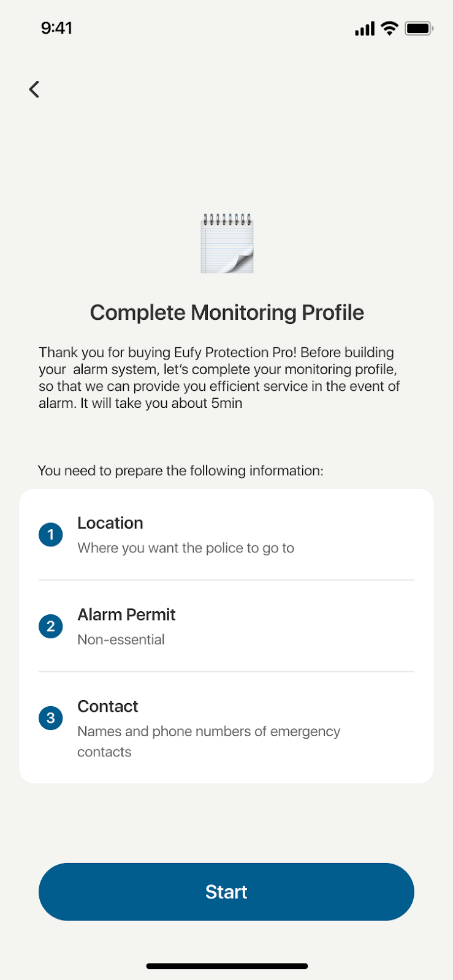Tap the battery icon in status bar
Viewport: 453px width, 980px height.
tap(419, 28)
